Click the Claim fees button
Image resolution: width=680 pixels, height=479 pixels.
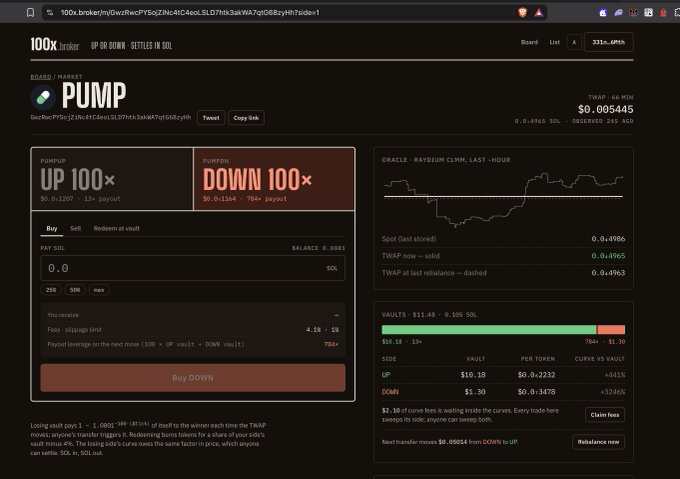[605, 415]
